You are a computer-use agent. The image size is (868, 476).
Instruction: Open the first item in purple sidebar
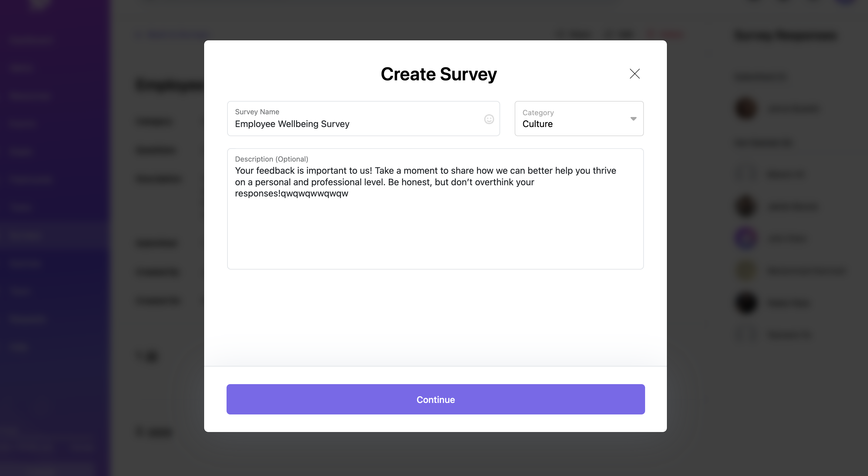[30, 40]
